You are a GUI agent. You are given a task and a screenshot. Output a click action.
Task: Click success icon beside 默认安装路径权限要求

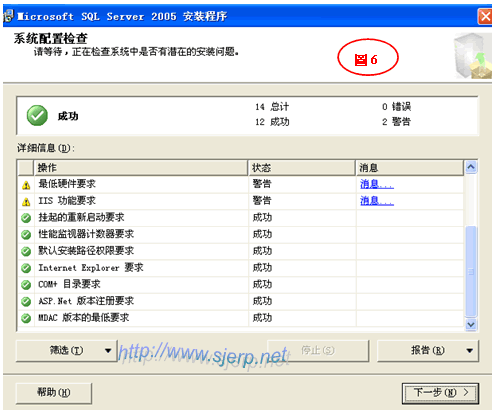26,251
